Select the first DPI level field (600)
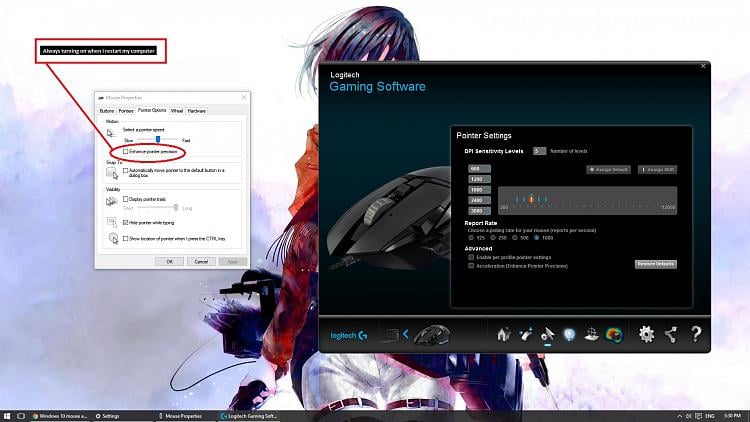Screen dimensions: 750x422 point(479,168)
